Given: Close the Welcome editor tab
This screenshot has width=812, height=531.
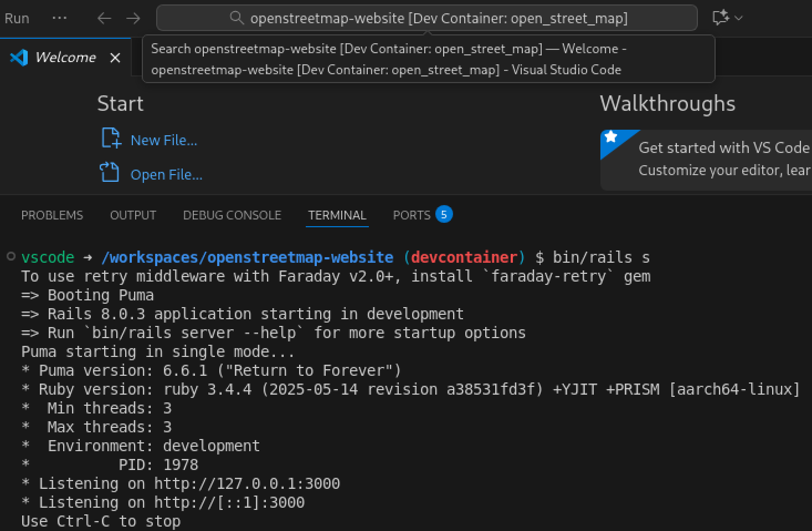Looking at the screenshot, I should coord(115,58).
